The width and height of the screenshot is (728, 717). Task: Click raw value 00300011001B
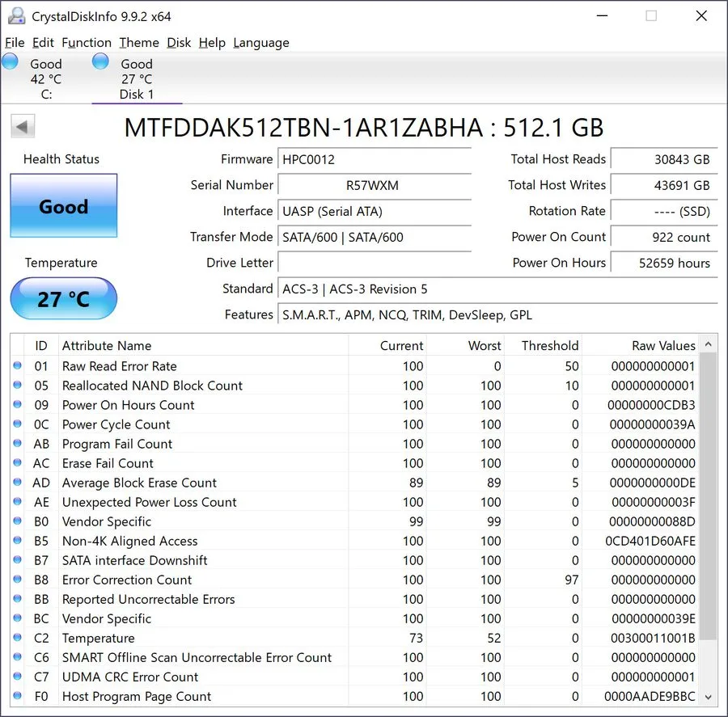click(x=653, y=638)
